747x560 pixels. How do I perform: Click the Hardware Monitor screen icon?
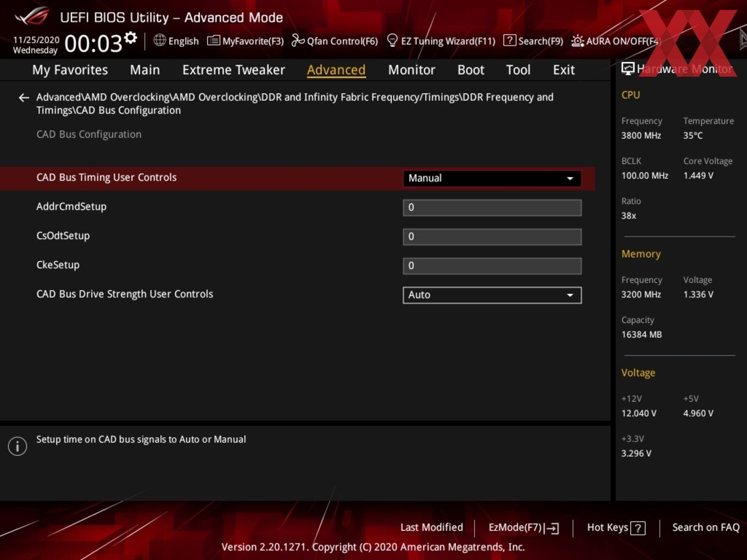click(628, 69)
